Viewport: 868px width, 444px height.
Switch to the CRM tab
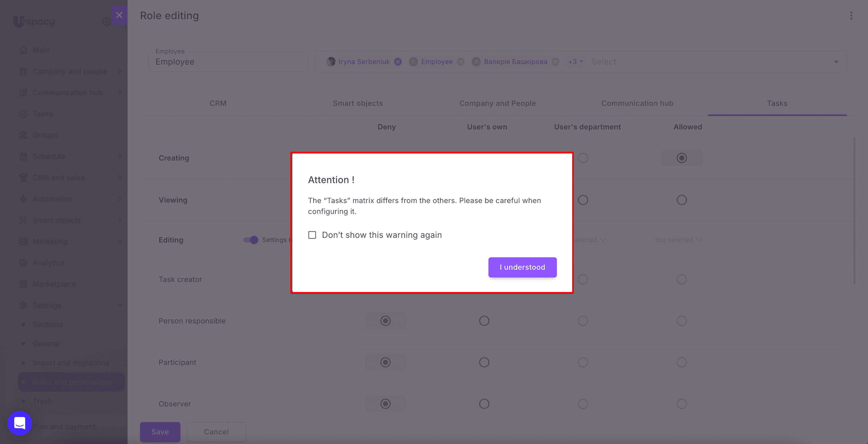[218, 103]
